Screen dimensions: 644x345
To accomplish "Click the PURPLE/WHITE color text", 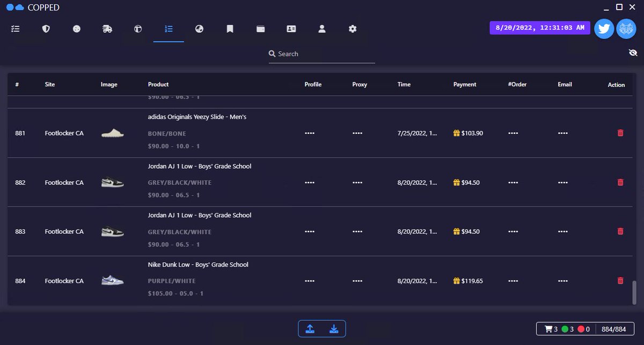I will click(x=172, y=281).
